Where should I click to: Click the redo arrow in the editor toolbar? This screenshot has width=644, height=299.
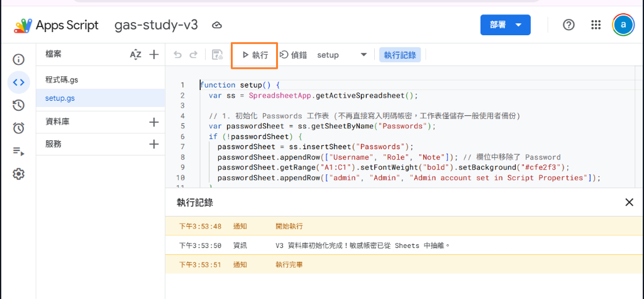pyautogui.click(x=193, y=55)
